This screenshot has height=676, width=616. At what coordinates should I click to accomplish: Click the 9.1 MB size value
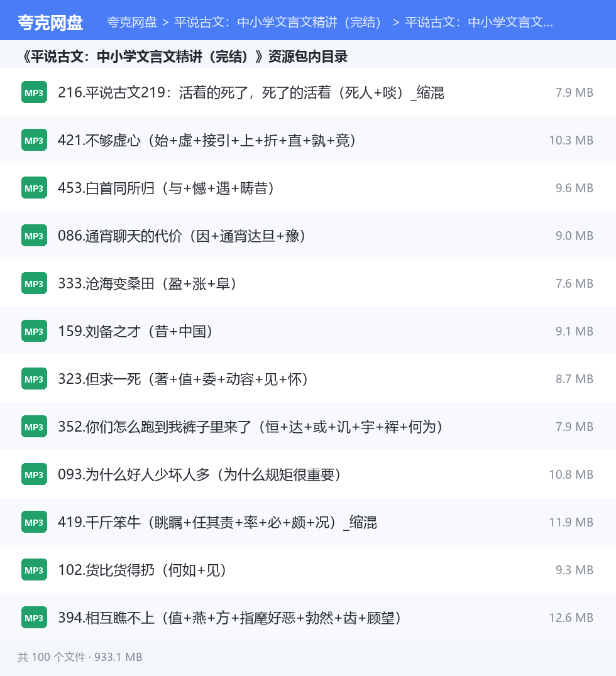[x=574, y=331]
